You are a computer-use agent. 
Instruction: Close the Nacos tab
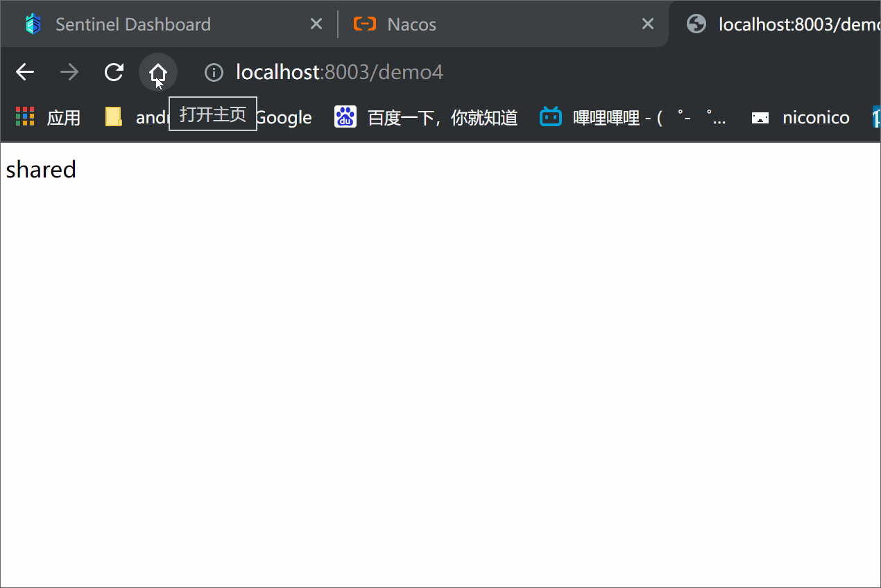pos(648,24)
